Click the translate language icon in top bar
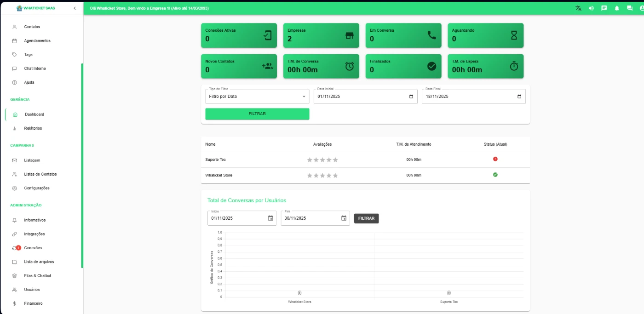 pos(578,8)
